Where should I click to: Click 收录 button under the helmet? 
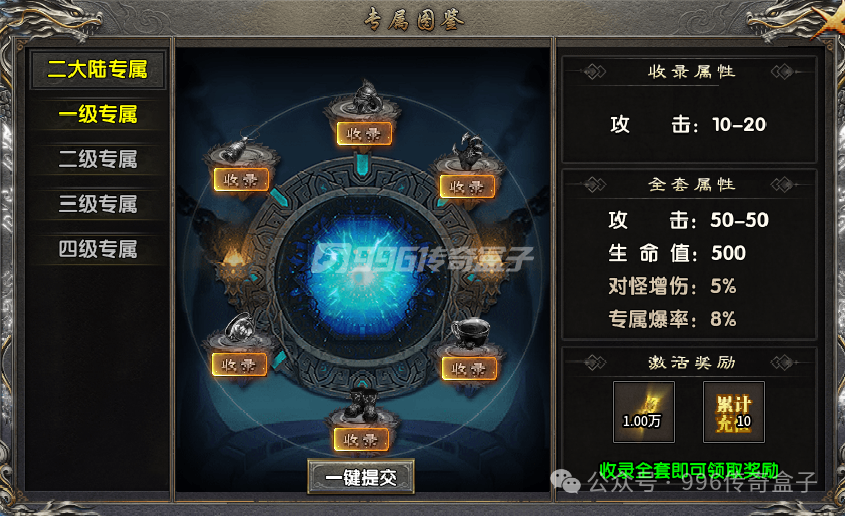click(x=364, y=134)
